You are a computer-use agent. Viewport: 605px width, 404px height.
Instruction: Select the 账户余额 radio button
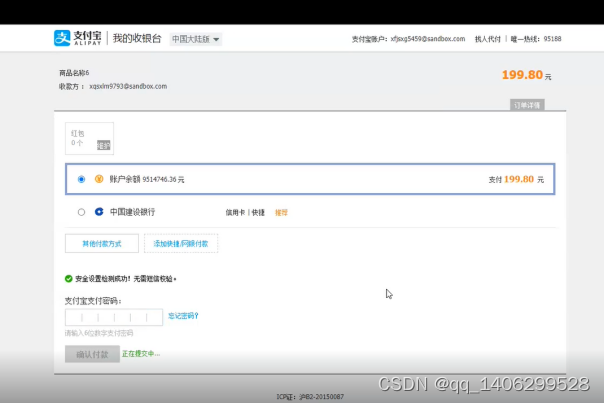click(x=81, y=179)
